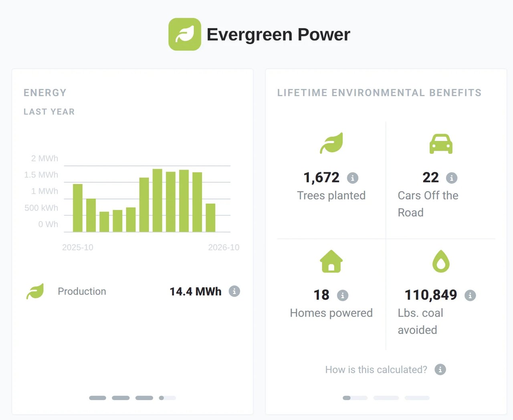Click info icon beside 18 homes powered
This screenshot has width=513, height=420.
pyautogui.click(x=343, y=295)
